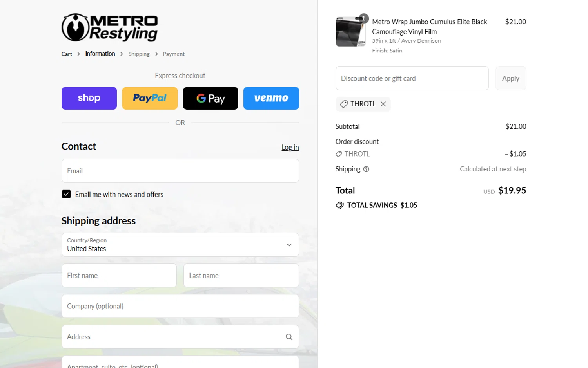The height and width of the screenshot is (368, 588).
Task: Uncheck Email me with news and offers
Action: tap(66, 194)
